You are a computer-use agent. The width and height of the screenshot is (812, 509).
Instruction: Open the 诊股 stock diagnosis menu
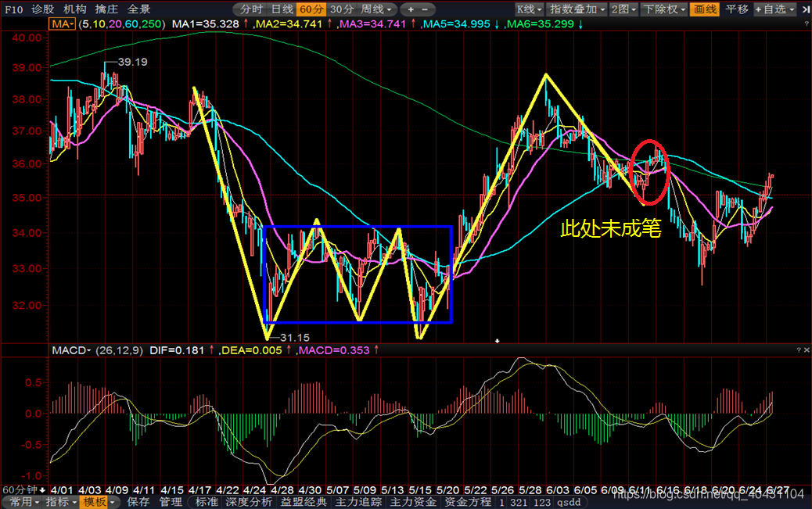(42, 9)
